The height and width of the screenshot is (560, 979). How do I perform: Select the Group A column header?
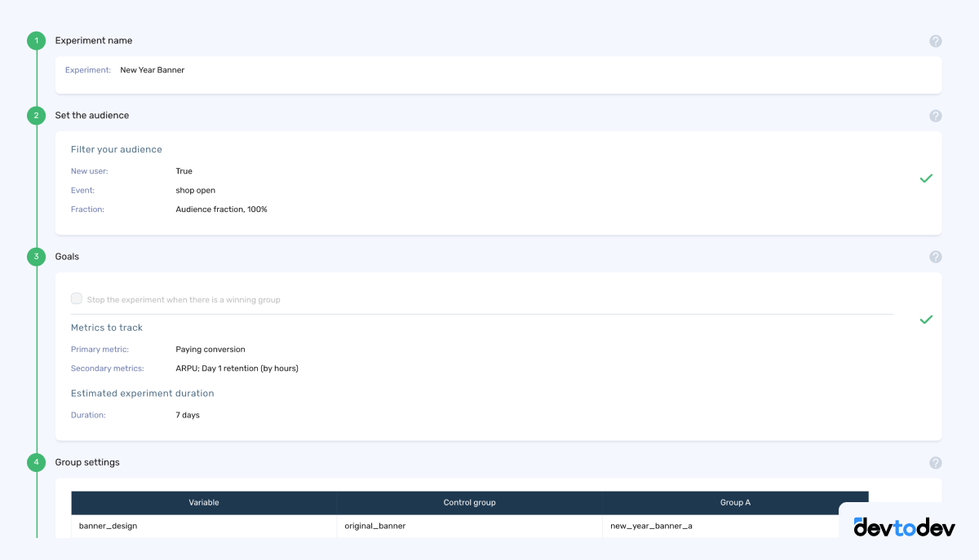735,502
